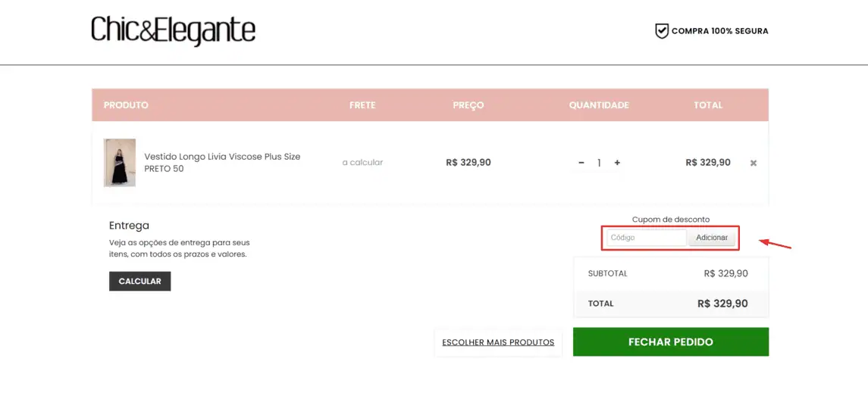The image size is (868, 396).
Task: Click the ESCOLHER MAIS PRODUTOS link
Action: [498, 342]
